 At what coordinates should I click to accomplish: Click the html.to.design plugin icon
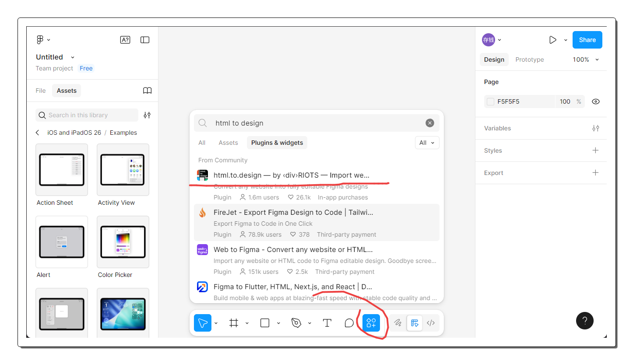tap(202, 175)
